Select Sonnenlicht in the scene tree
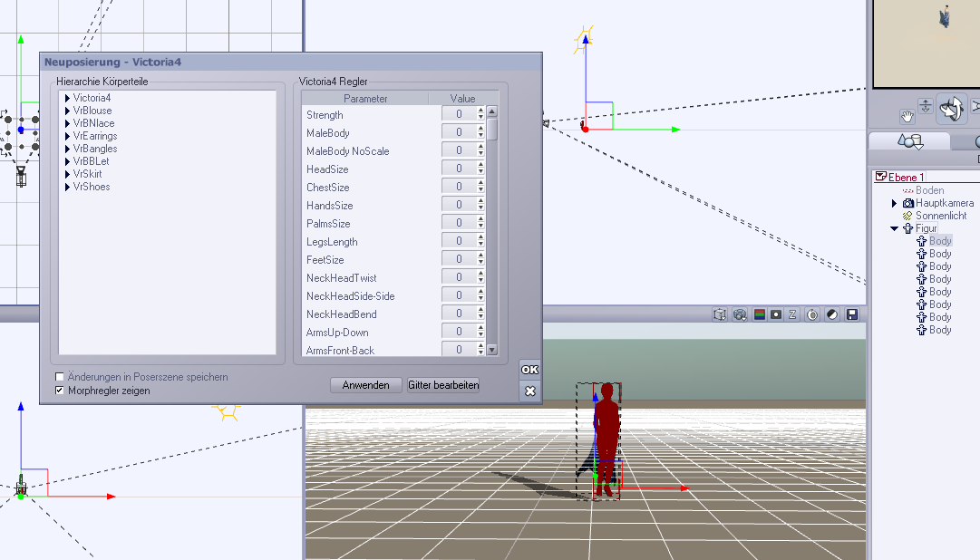Image resolution: width=980 pixels, height=560 pixels. [941, 216]
